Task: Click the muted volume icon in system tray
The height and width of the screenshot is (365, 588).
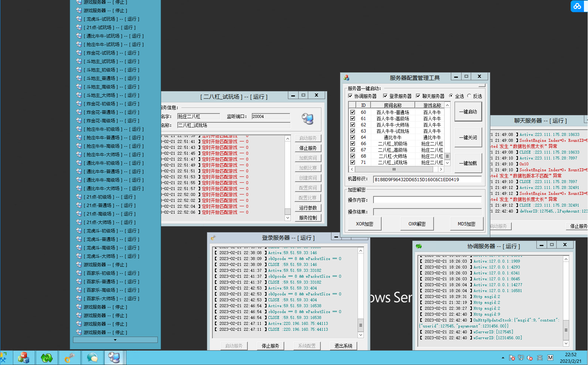Action: 530,358
